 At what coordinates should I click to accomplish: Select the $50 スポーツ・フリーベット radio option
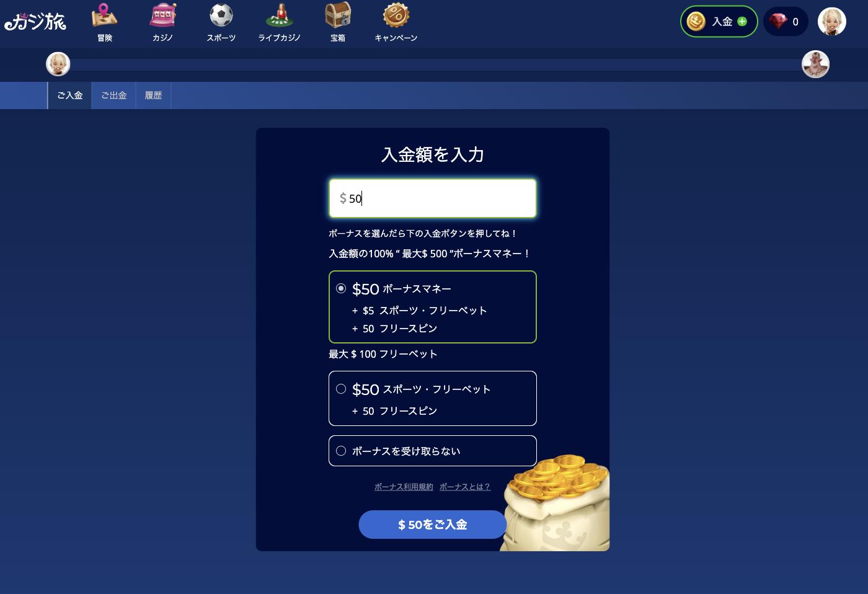[341, 389]
